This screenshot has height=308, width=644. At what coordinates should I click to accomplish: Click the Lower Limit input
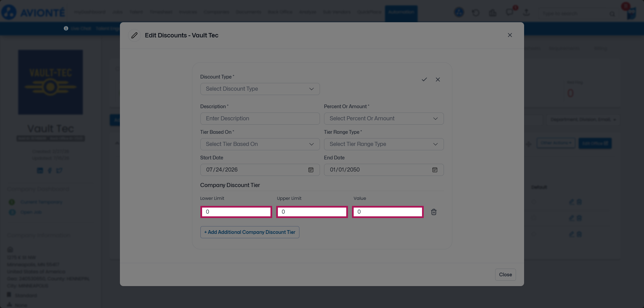coord(236,212)
